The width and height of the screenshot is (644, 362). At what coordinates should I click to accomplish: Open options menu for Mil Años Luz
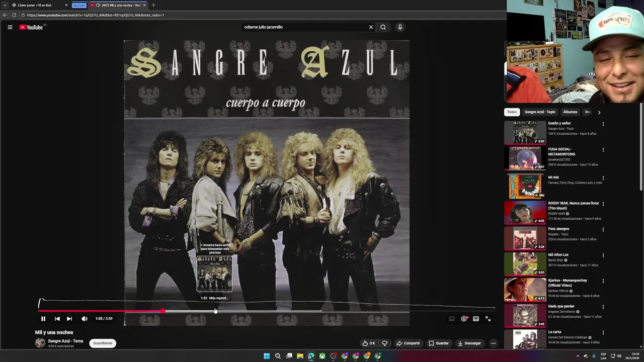click(x=603, y=255)
